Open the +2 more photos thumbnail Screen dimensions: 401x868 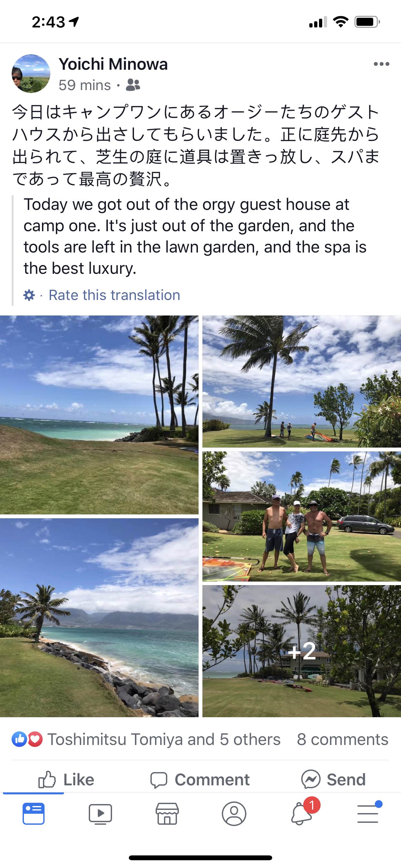click(x=302, y=651)
